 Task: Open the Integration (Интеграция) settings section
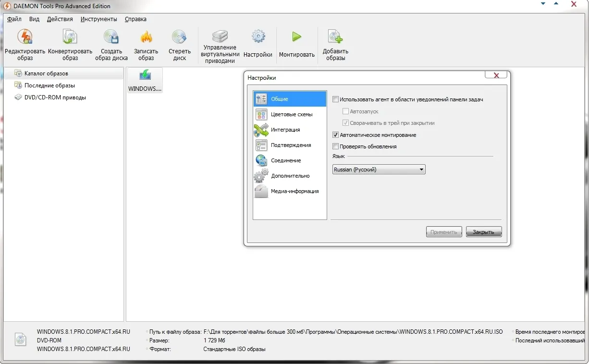(285, 130)
